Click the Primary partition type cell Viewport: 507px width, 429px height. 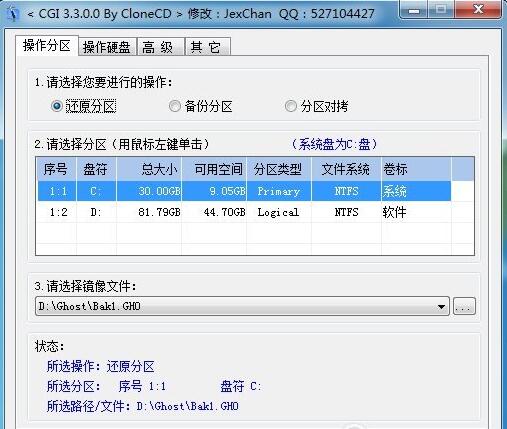tap(279, 191)
